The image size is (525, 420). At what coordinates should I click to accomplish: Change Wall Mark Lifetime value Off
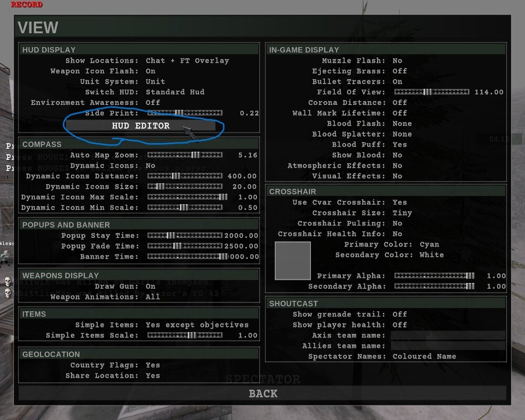(x=400, y=113)
